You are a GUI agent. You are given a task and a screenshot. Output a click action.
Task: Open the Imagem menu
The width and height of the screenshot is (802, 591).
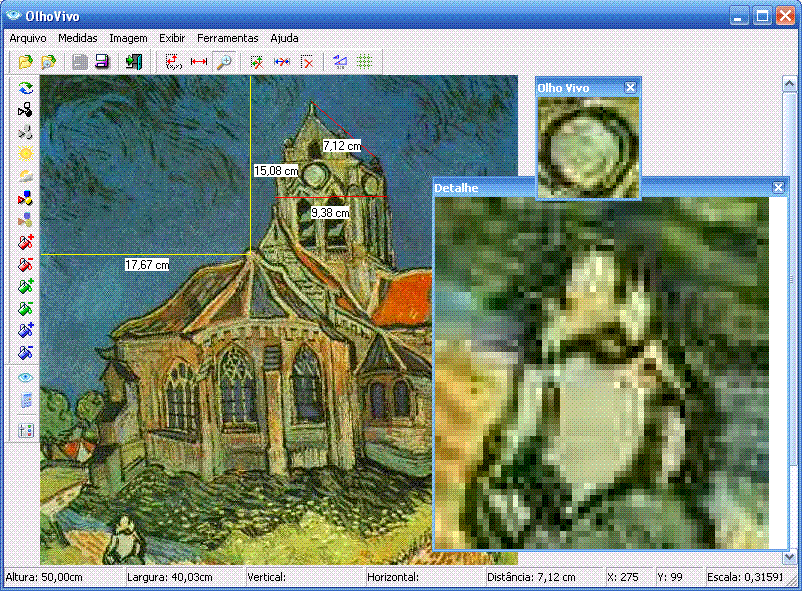(x=128, y=38)
